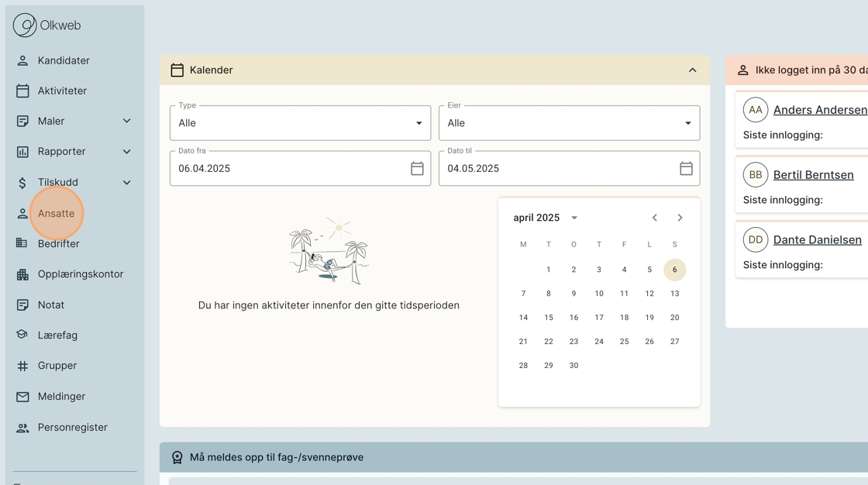Click the Kandidater person icon
Image resolution: width=868 pixels, height=485 pixels.
pos(22,60)
